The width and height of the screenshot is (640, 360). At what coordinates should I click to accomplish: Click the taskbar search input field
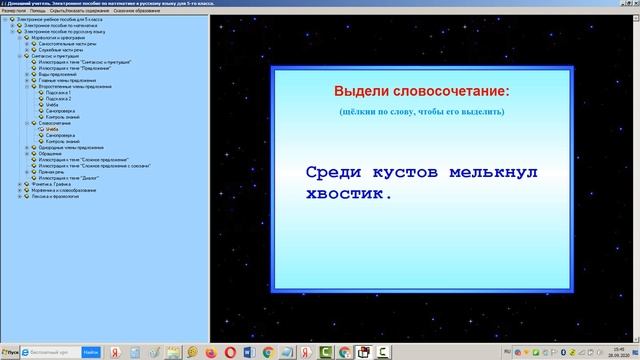coord(51,352)
